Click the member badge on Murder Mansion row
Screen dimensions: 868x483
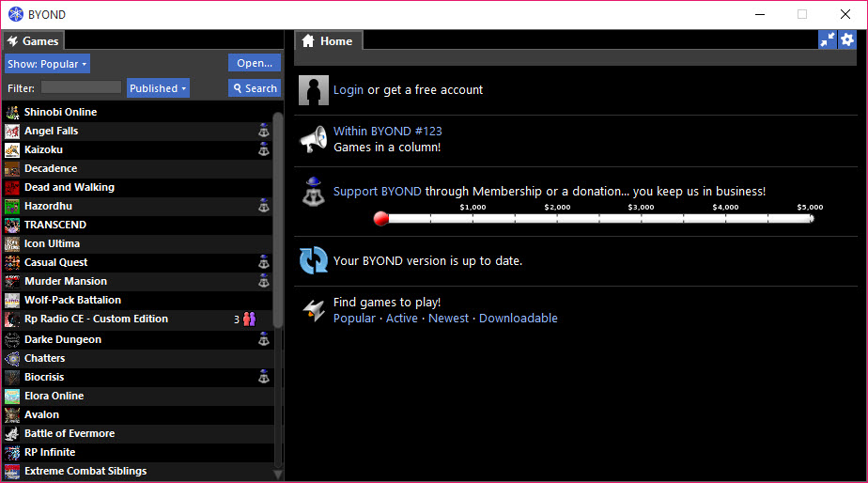[263, 281]
